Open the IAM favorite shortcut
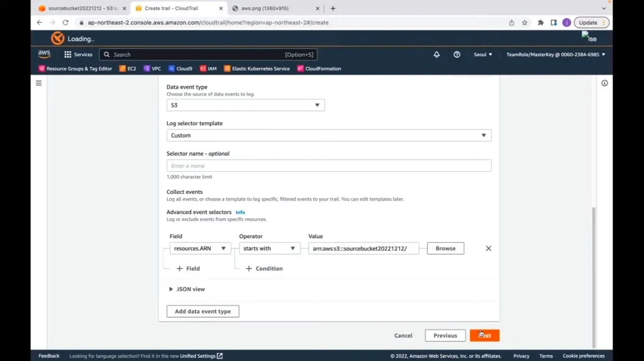The height and width of the screenshot is (361, 644). (x=208, y=69)
